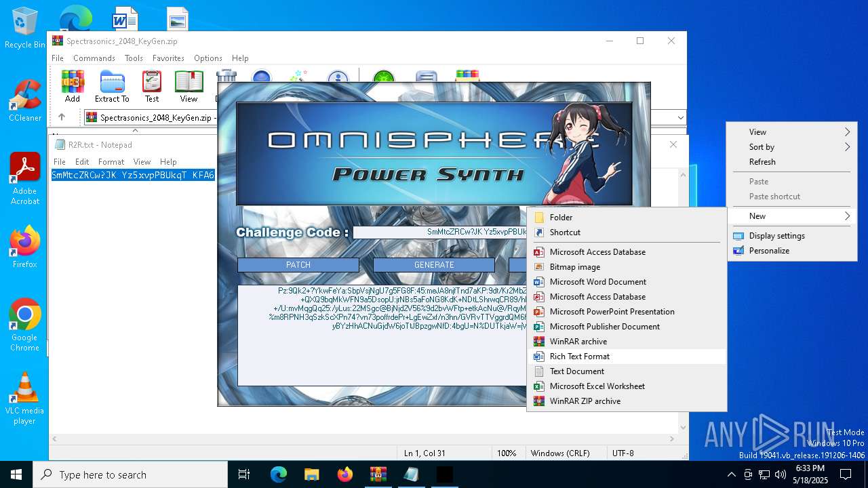Switch to WinRAR in the taskbar
The height and width of the screenshot is (488, 868).
378,474
